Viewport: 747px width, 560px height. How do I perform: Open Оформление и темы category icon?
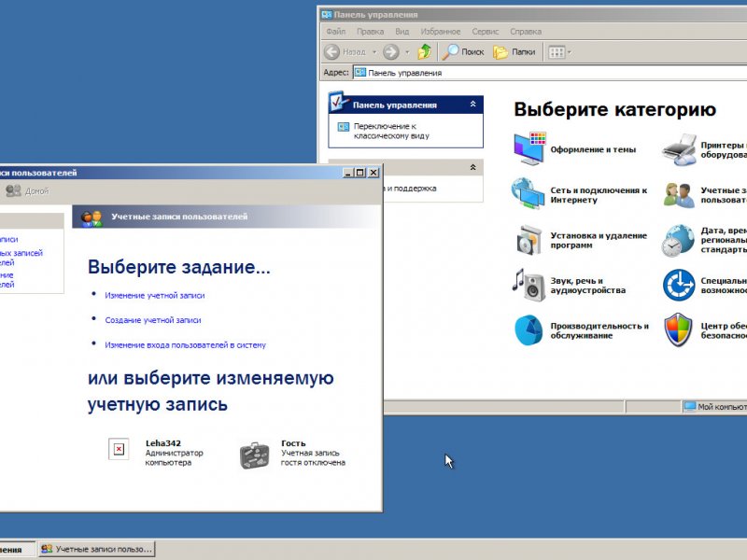[x=529, y=148]
